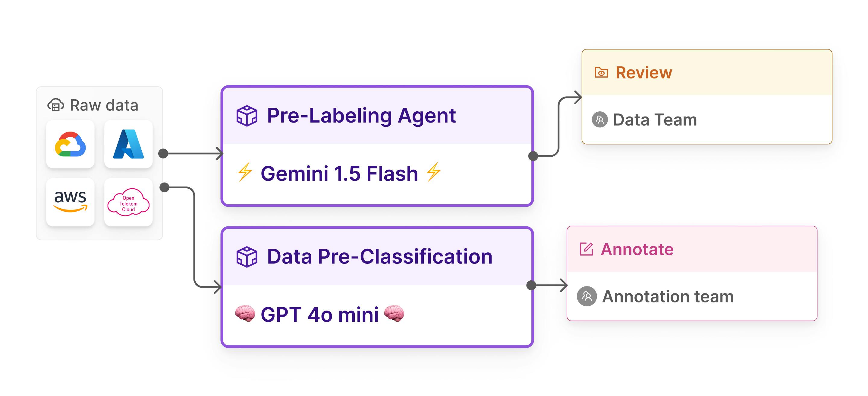Click the Raw data cloud icon
The height and width of the screenshot is (396, 868).
(x=55, y=105)
